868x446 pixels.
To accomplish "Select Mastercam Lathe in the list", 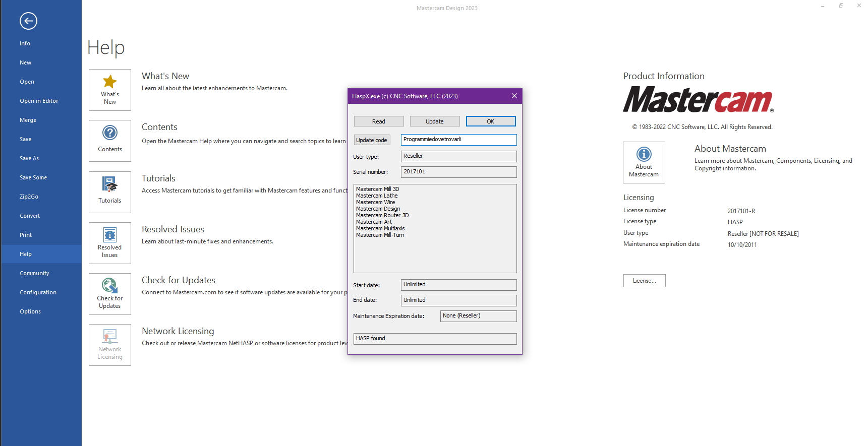I will (377, 196).
